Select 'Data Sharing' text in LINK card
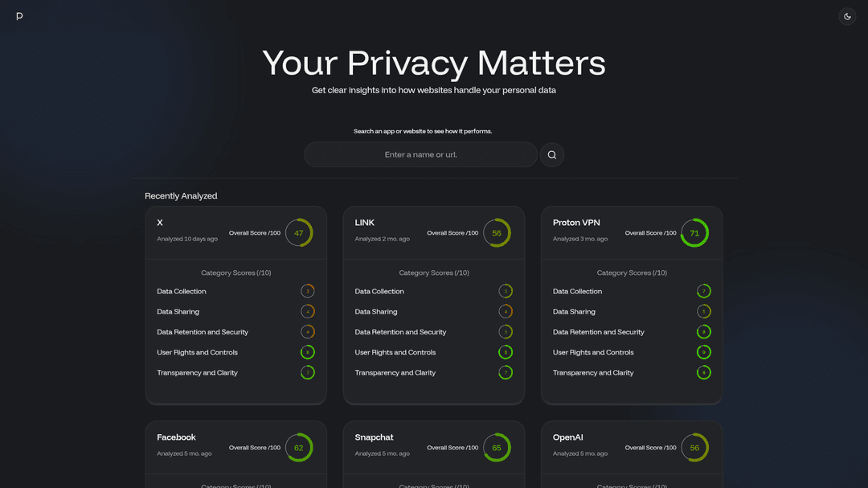This screenshot has height=488, width=868. pos(376,312)
